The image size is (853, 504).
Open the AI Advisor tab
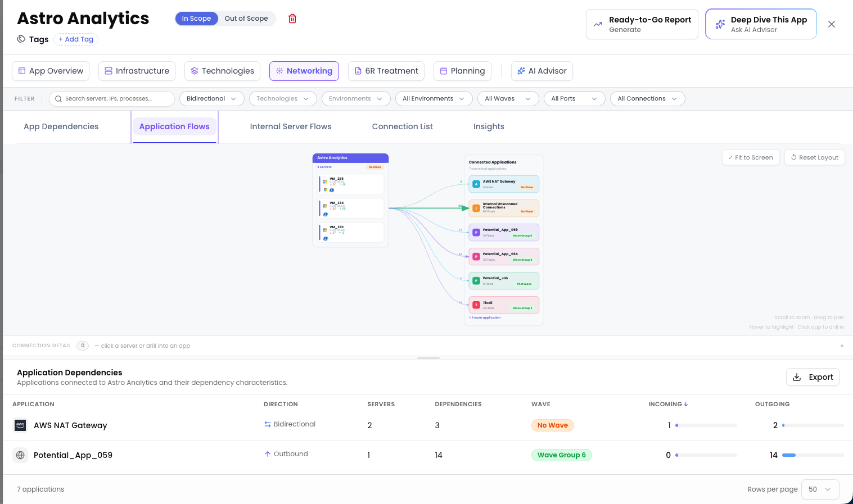pyautogui.click(x=542, y=71)
